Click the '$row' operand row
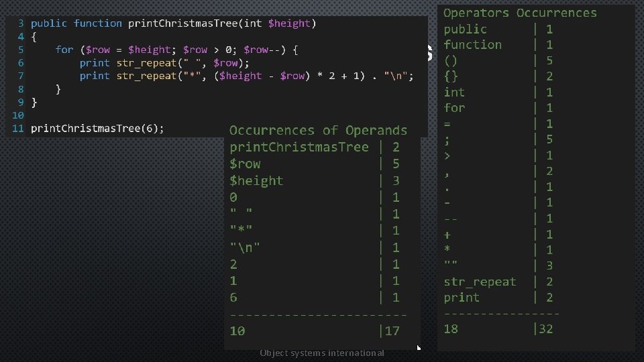 (x=315, y=164)
